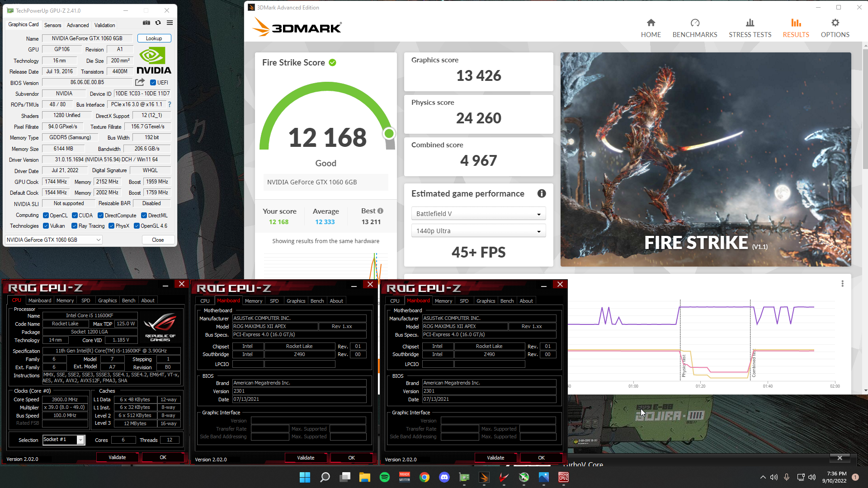868x488 pixels.
Task: Open Google Chrome from the taskbar
Action: [x=425, y=477]
